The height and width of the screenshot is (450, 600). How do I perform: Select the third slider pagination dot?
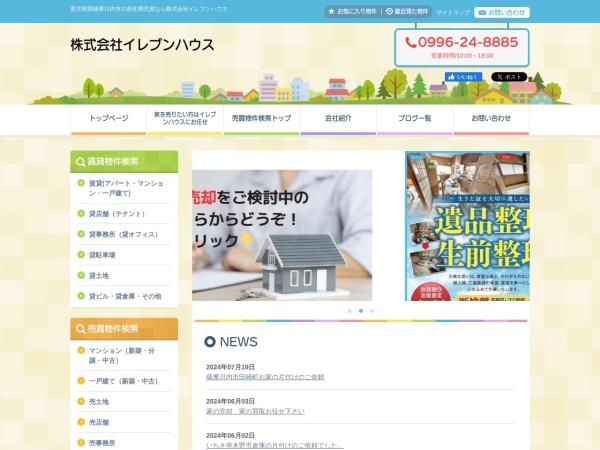click(372, 311)
